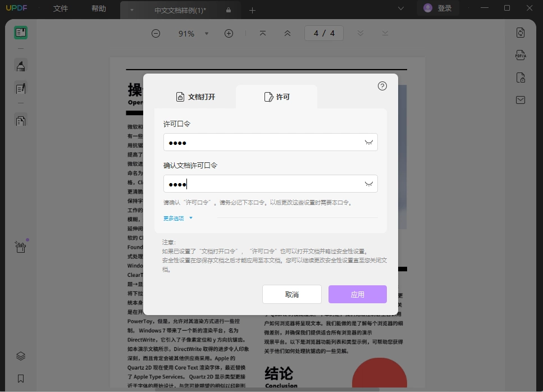The height and width of the screenshot is (392, 543).
Task: Click the Send by email icon
Action: 521,100
